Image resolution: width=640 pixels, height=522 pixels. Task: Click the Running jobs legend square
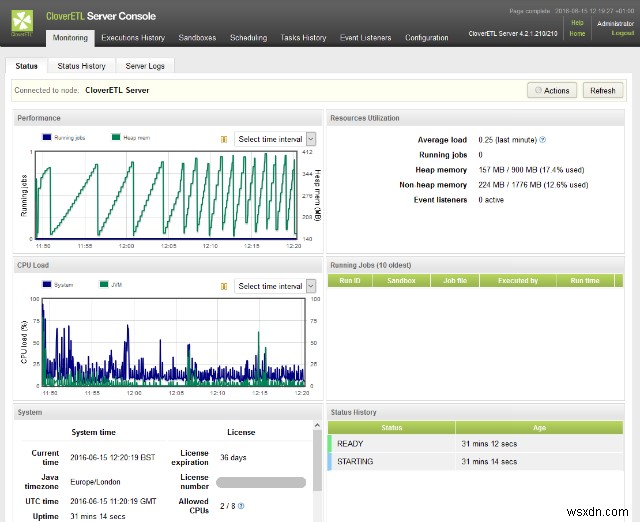click(46, 138)
